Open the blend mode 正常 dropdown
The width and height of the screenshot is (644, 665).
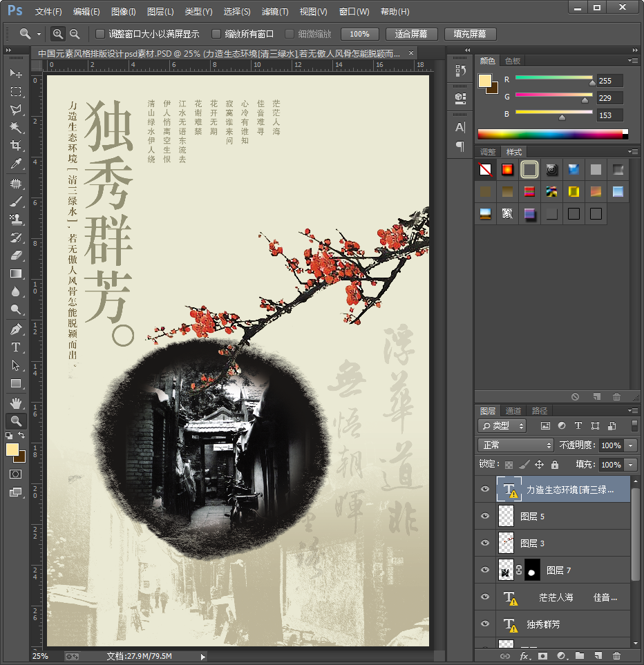(x=515, y=445)
